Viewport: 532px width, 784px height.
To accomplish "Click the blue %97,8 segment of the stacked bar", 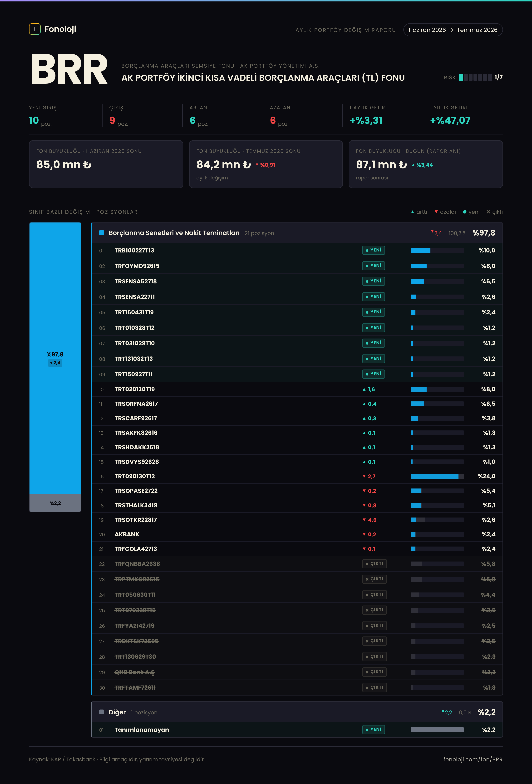I will (55, 358).
